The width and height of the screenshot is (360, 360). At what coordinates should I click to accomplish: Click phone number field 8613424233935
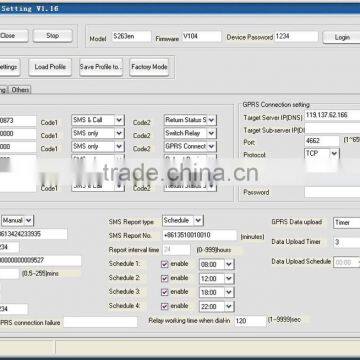click(33, 234)
